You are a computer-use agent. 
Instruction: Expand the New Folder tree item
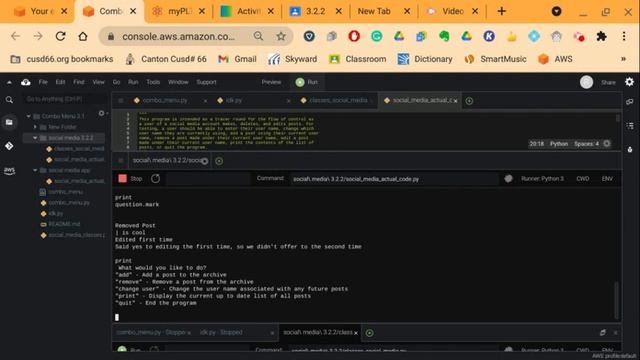coord(35,127)
